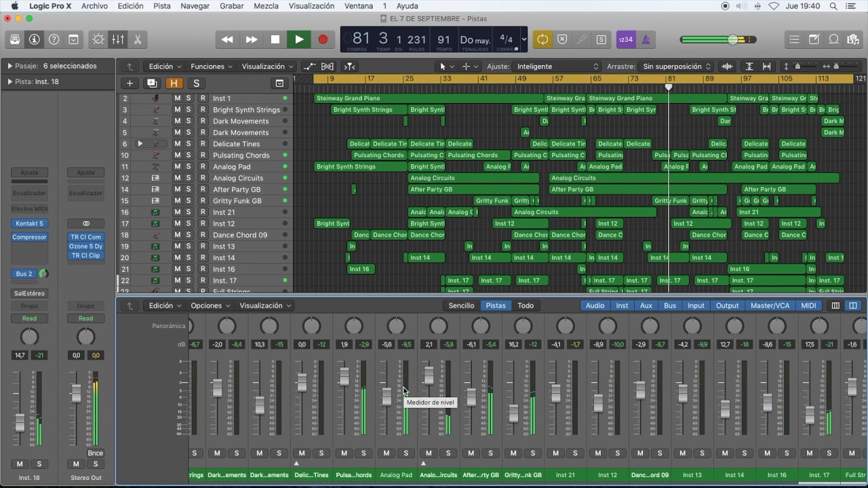
Task: Filter mixer by Audio channels
Action: click(x=595, y=306)
